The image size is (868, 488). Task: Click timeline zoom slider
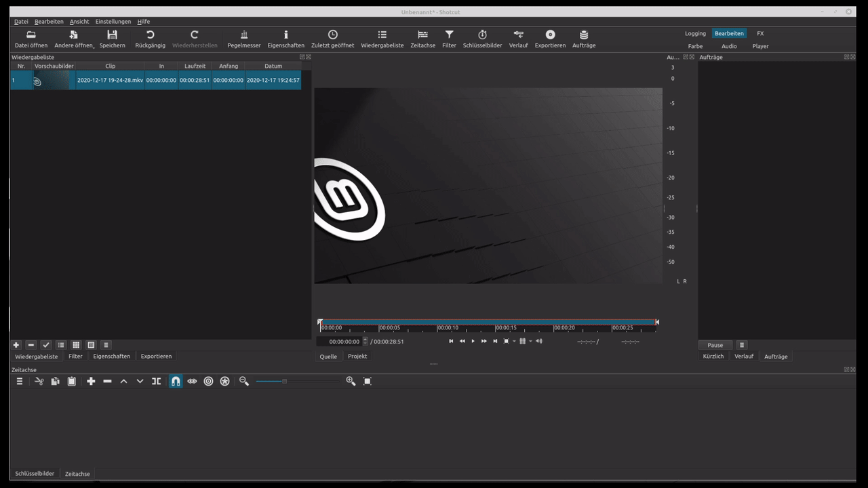pyautogui.click(x=296, y=382)
